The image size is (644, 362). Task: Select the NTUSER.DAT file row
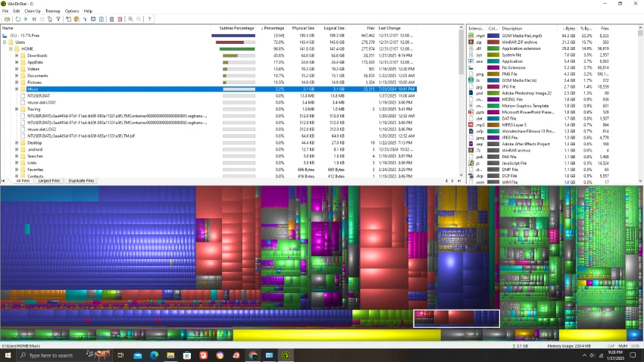208,95
